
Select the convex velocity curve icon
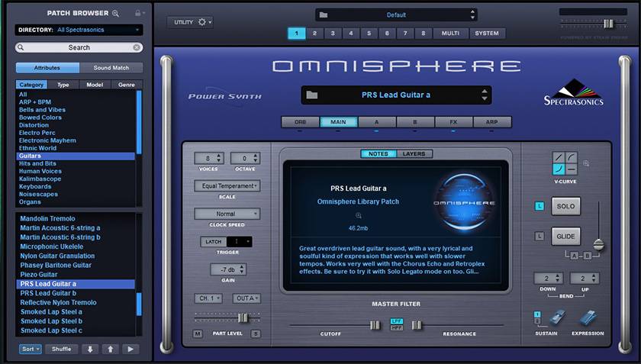[571, 157]
